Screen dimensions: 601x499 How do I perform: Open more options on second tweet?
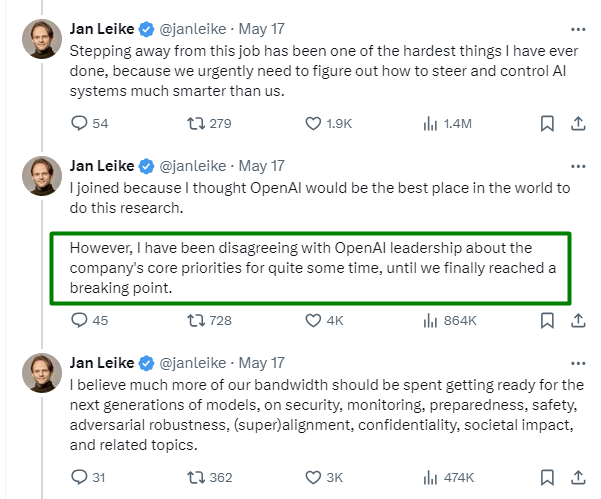[x=577, y=166]
